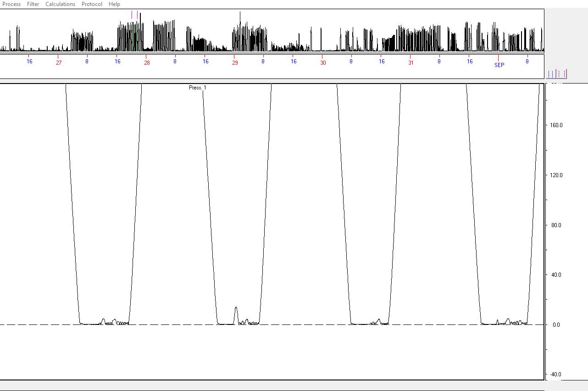Click the left magenta marker in overview

132,15
